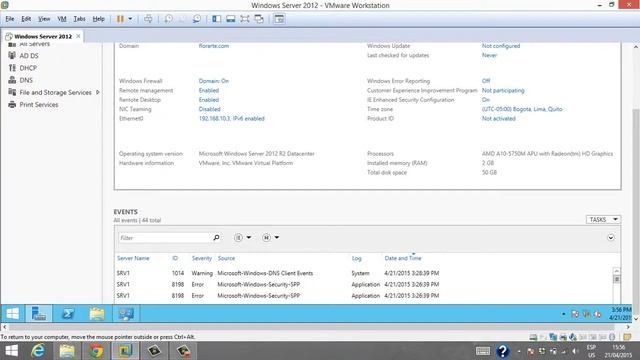Select DNS in the sidebar
Image resolution: width=640 pixels, height=360 pixels.
click(26, 80)
